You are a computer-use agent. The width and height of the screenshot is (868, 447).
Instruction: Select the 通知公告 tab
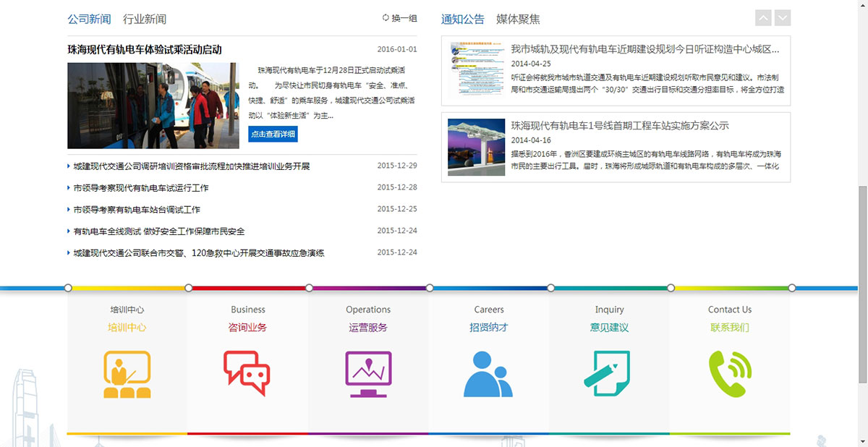pos(462,20)
